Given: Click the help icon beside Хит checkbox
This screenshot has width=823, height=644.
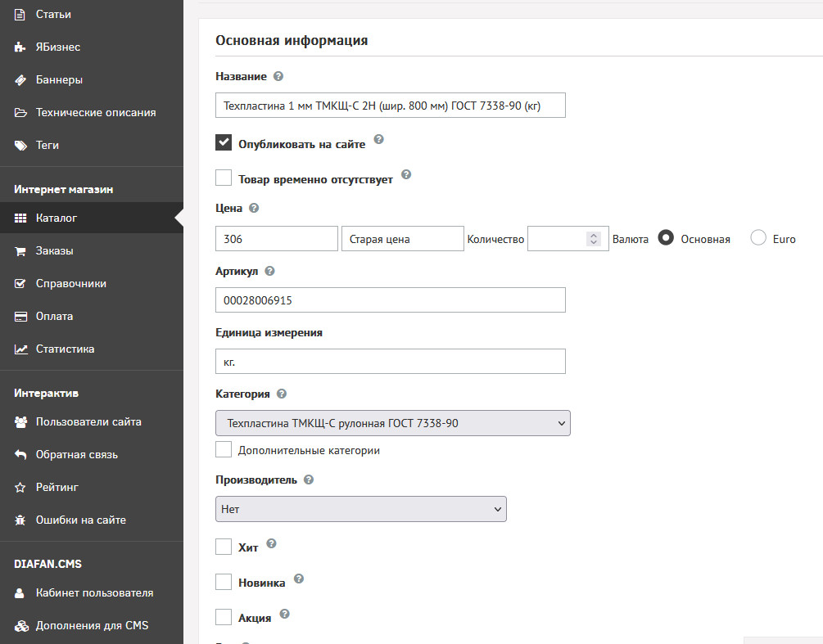Looking at the screenshot, I should click(x=272, y=543).
